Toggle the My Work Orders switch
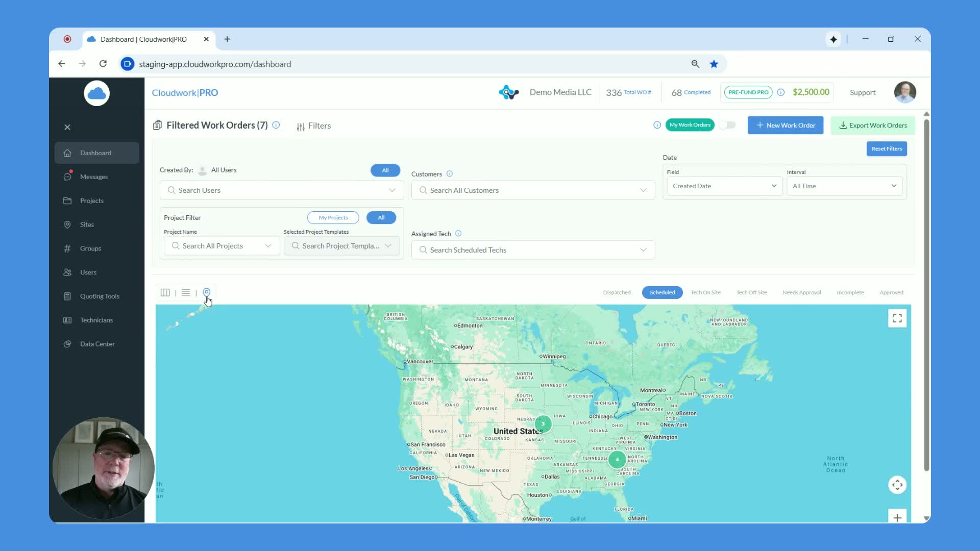This screenshot has height=551, width=980. pos(727,125)
